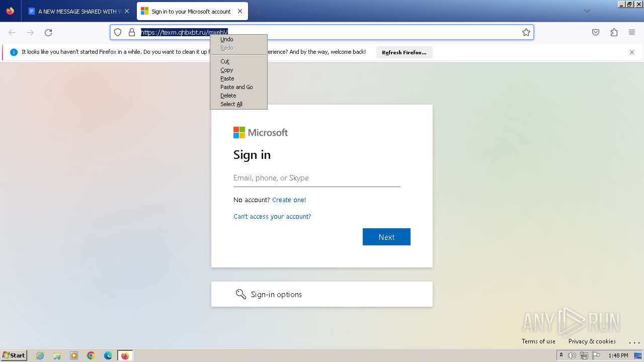Choose Paste and Go in the context menu
Viewport: 644px width, 362px height.
238,87
